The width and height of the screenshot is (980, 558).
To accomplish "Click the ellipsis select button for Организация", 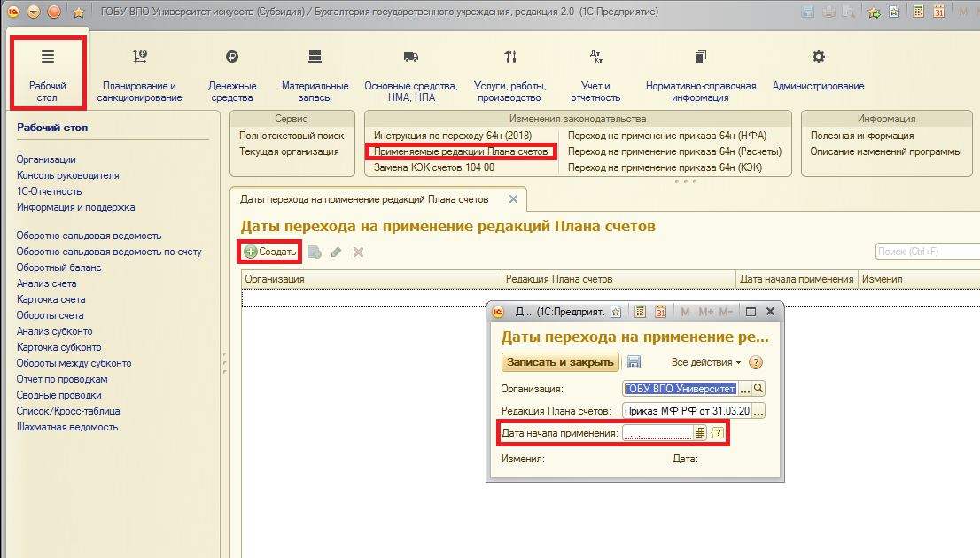I will click(744, 389).
